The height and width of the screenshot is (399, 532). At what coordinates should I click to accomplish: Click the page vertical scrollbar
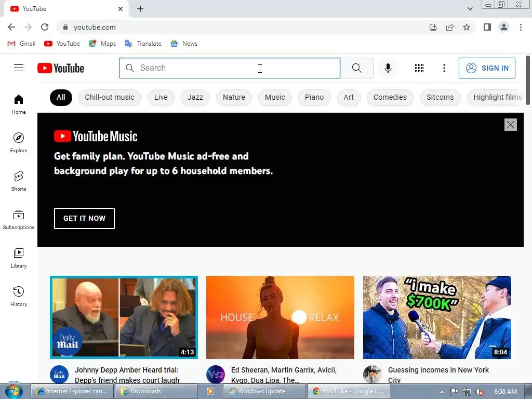[528, 81]
